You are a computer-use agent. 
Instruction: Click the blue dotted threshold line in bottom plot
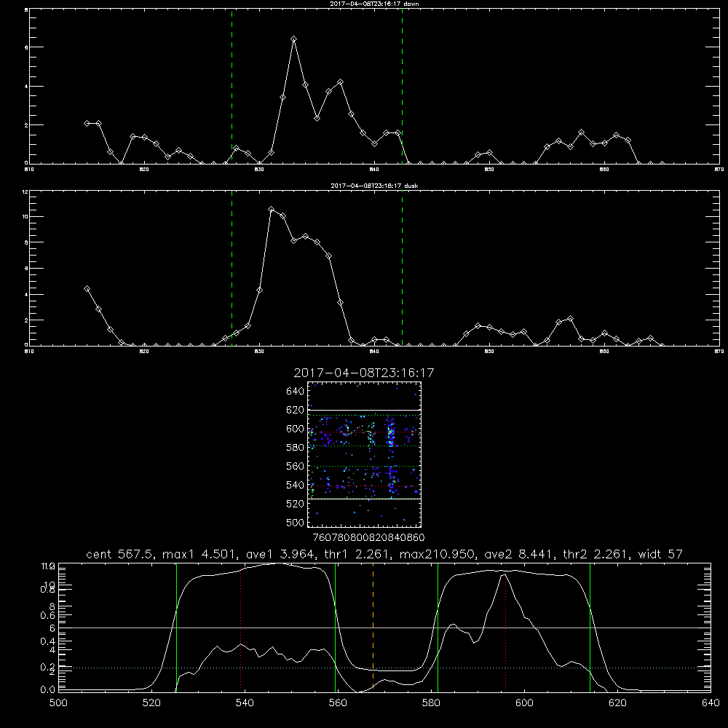384,668
